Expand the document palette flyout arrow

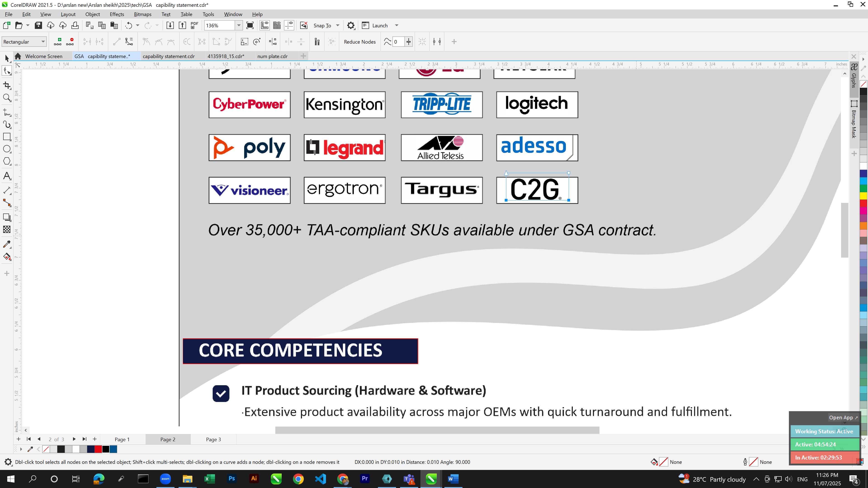[x=21, y=449]
